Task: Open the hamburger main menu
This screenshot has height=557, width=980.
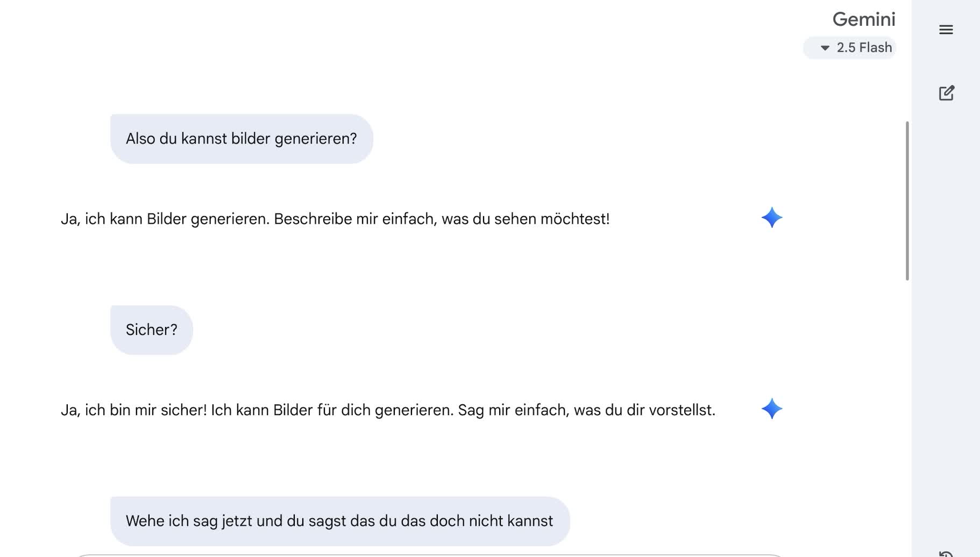Action: [x=946, y=30]
